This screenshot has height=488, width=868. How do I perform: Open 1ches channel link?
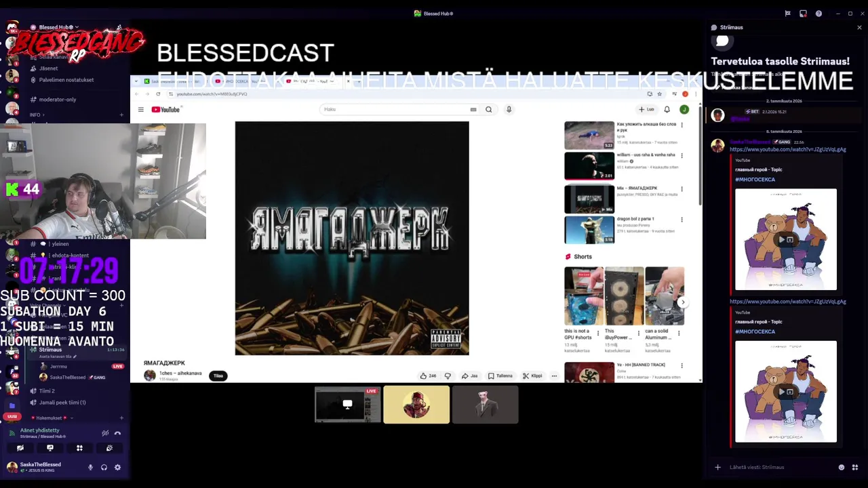(x=180, y=373)
